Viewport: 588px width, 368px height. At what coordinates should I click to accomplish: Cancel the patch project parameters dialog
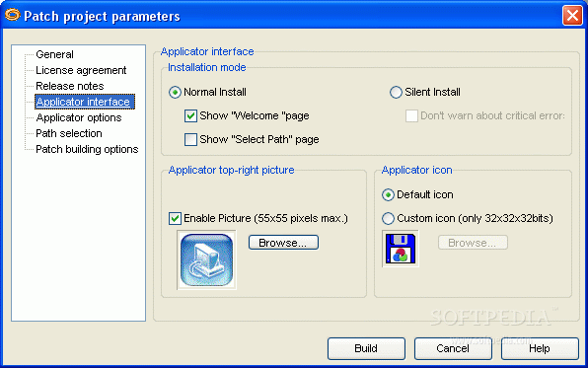pyautogui.click(x=453, y=348)
